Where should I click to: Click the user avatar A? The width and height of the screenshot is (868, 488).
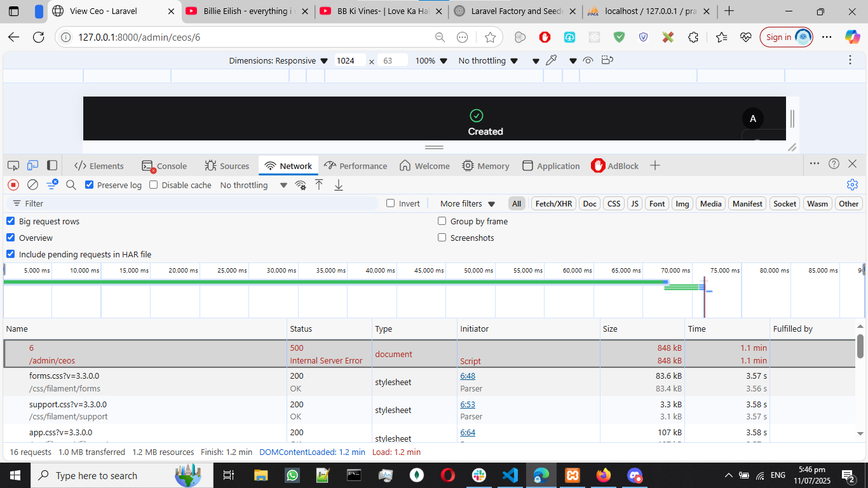coord(753,119)
